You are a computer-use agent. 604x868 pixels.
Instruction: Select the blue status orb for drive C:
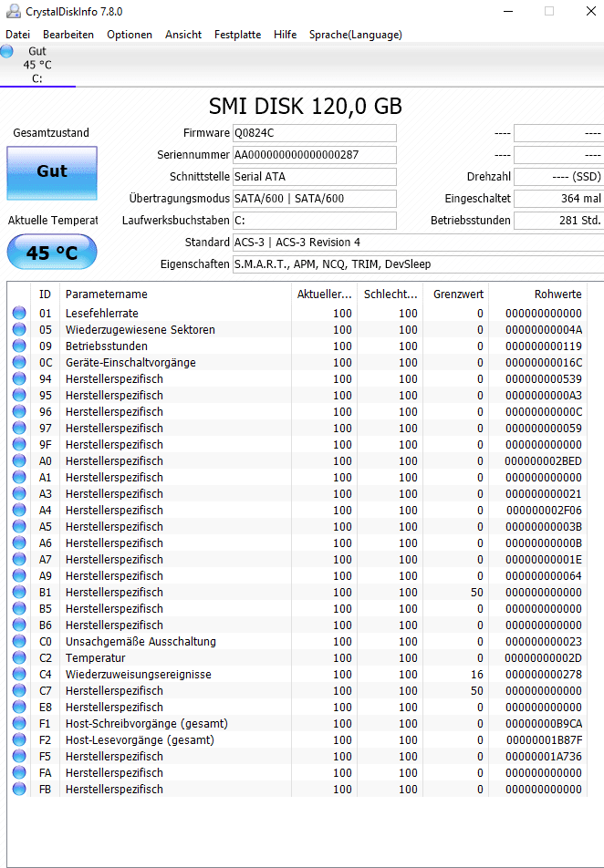(x=6, y=51)
